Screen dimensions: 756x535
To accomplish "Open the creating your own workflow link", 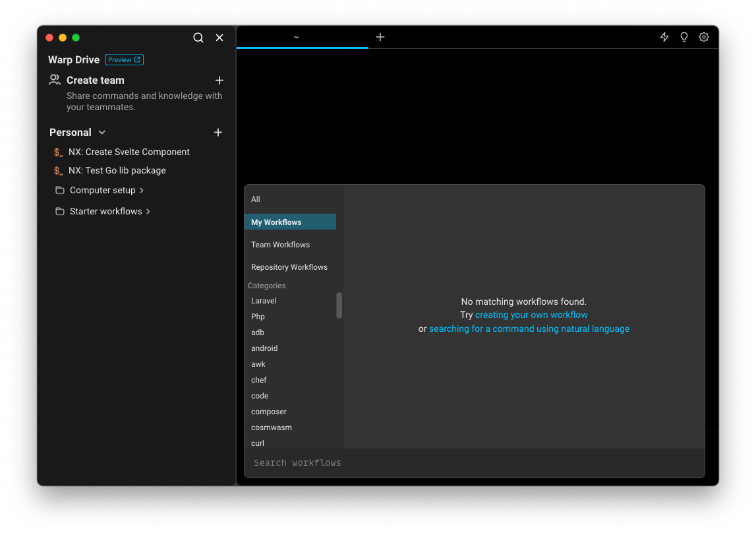I will pyautogui.click(x=531, y=315).
